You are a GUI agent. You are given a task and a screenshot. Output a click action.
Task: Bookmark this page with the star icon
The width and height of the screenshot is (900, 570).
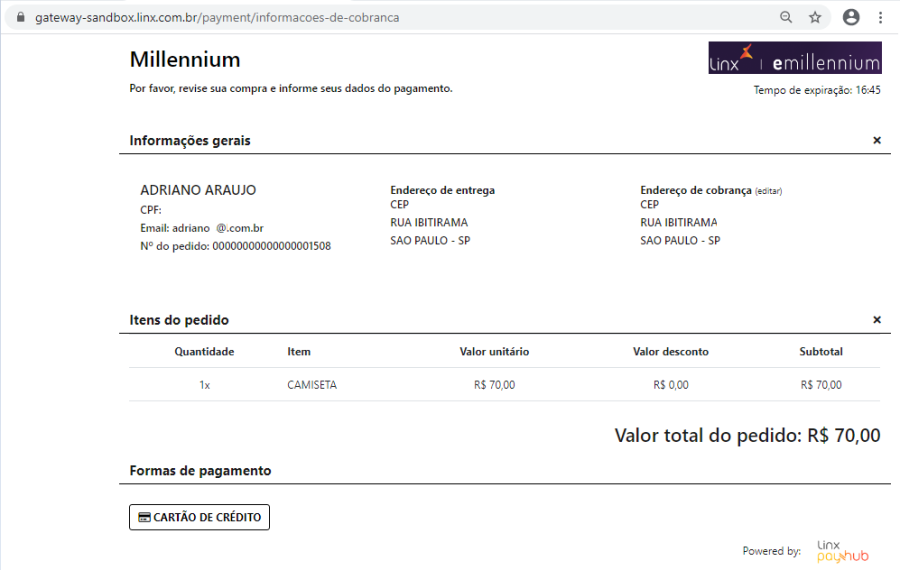[x=815, y=17]
